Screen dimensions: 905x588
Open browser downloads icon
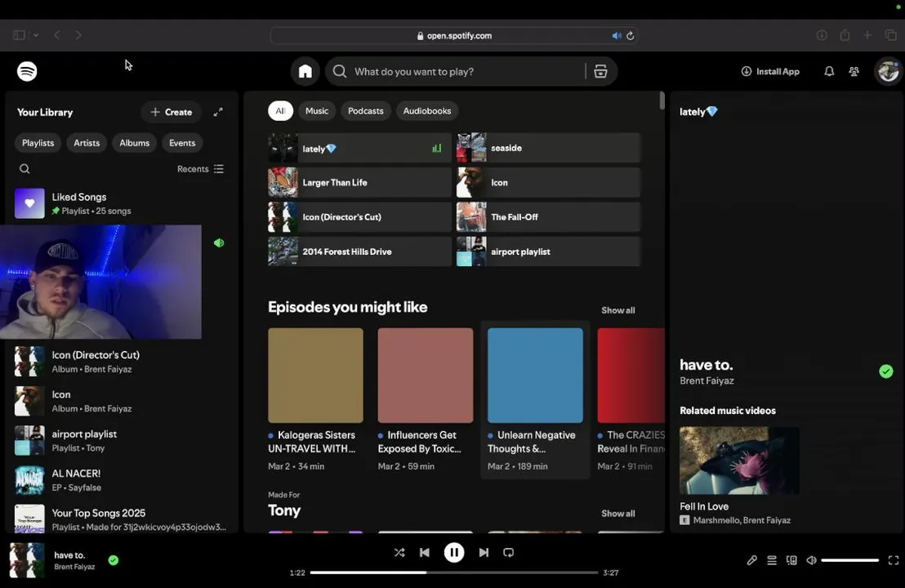click(x=822, y=35)
